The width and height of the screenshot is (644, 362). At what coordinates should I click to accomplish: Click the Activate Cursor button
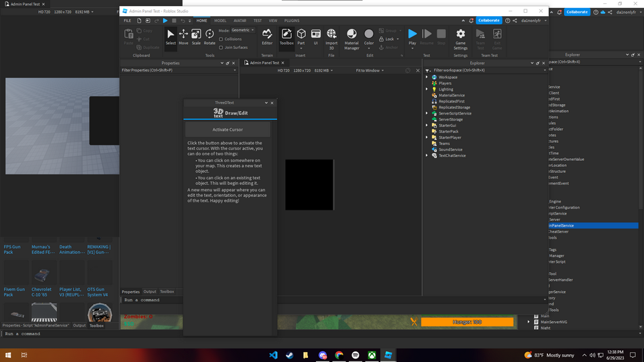[x=227, y=129]
